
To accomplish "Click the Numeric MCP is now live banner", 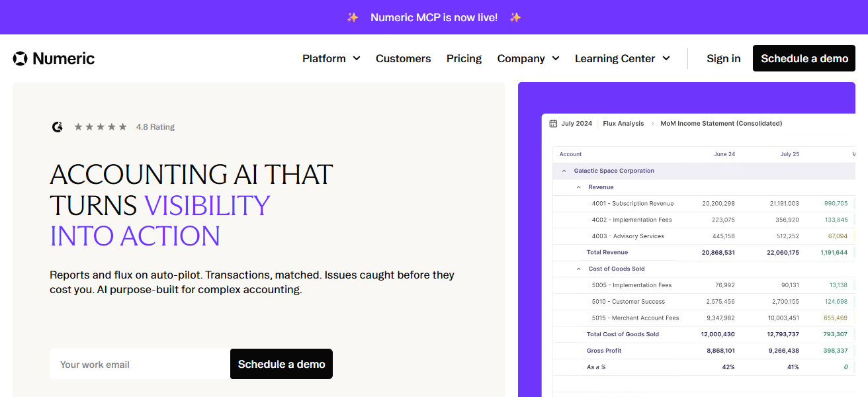I will (434, 17).
